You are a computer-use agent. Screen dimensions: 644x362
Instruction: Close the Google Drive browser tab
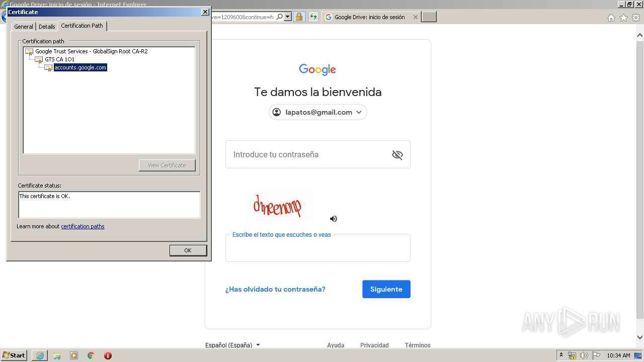415,17
